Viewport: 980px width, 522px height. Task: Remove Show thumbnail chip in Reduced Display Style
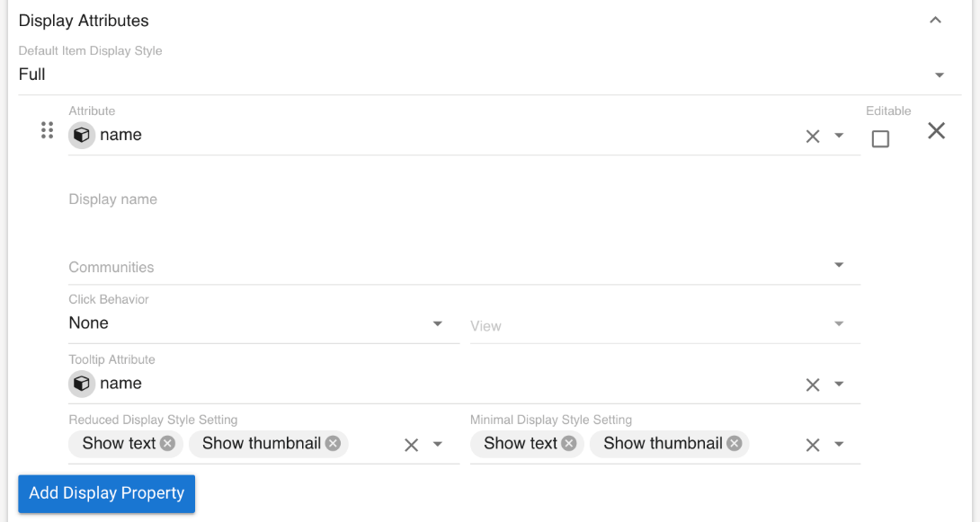tap(333, 443)
